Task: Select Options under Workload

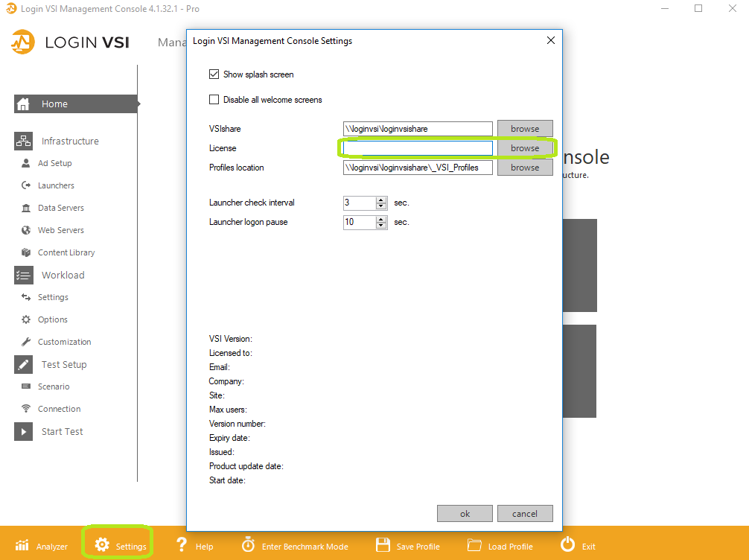Action: tap(53, 319)
